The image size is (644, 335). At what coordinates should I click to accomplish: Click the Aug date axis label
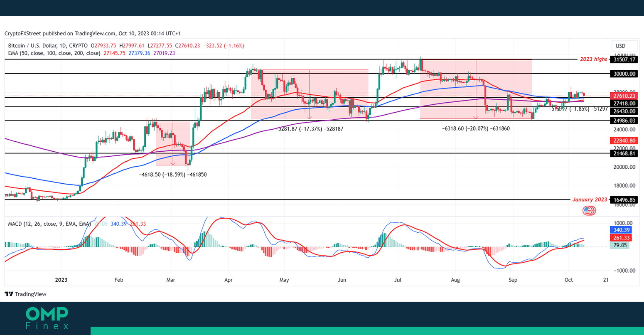coord(455,280)
